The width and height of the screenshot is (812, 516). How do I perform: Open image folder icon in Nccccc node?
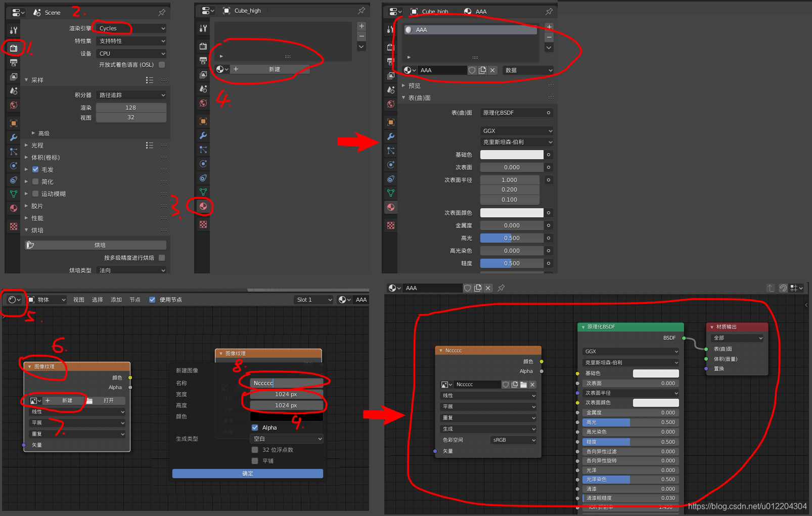pyautogui.click(x=523, y=385)
